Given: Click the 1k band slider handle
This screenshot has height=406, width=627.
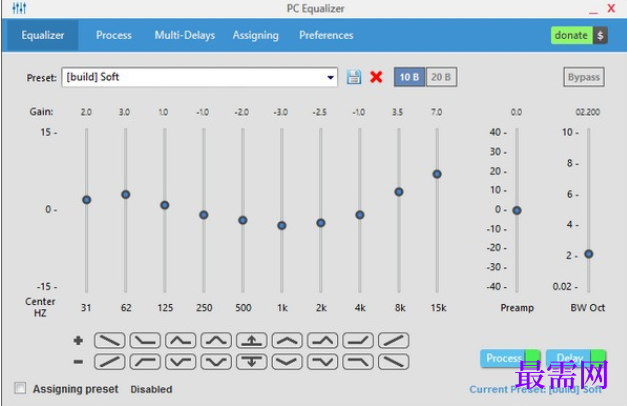Looking at the screenshot, I should [282, 226].
